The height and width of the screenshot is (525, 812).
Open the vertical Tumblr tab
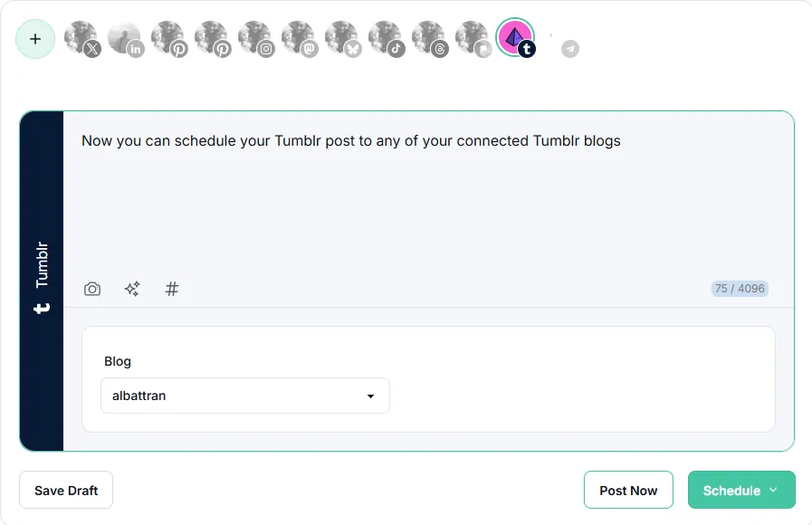click(42, 280)
